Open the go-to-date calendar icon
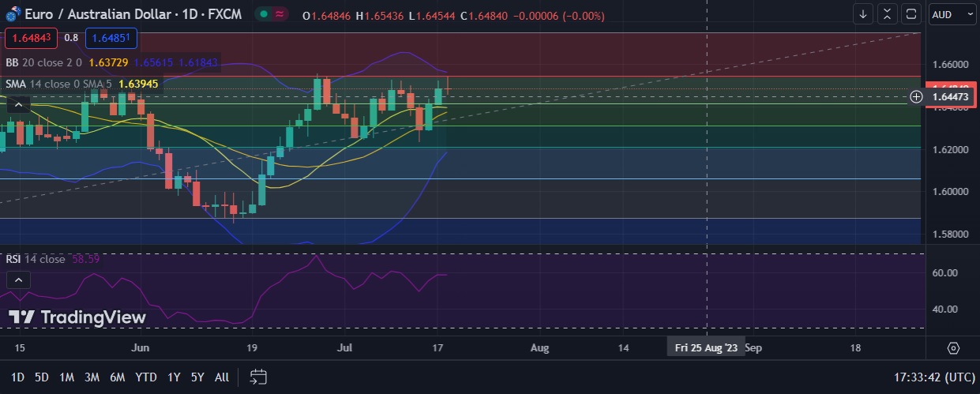This screenshot has width=980, height=394. point(258,377)
